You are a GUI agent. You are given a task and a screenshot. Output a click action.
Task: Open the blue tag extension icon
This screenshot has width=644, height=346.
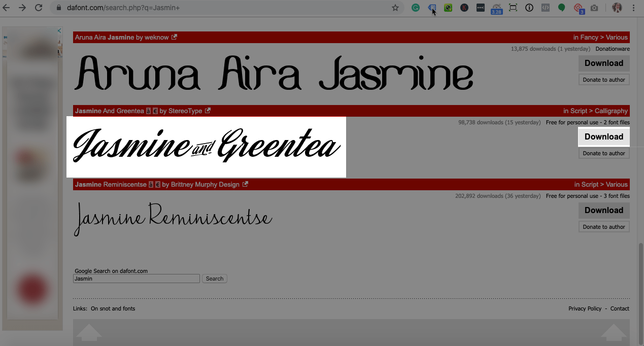[432, 8]
